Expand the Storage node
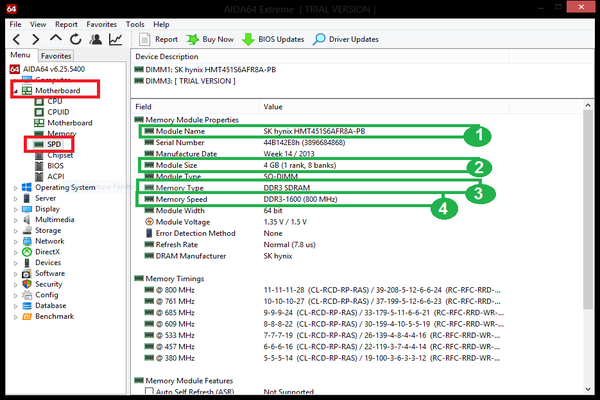Image resolution: width=600 pixels, height=400 pixels. pyautogui.click(x=16, y=231)
